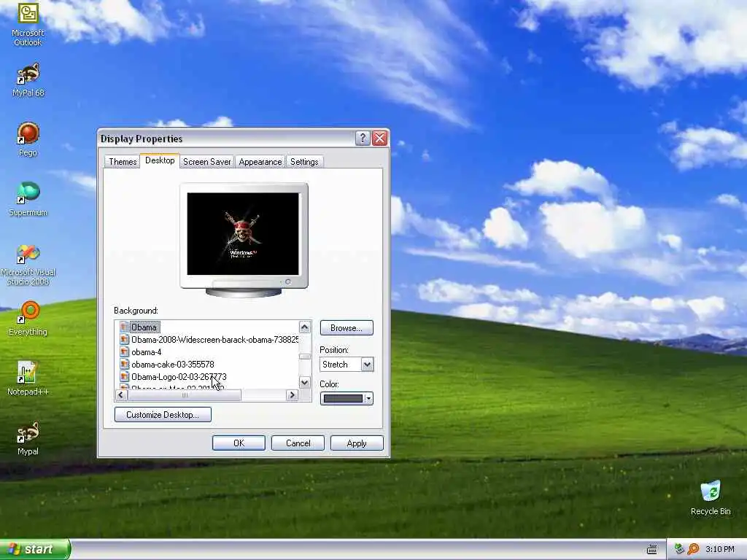Screen dimensions: 747x560
Task: Select the Everything search shortcut
Action: (x=28, y=318)
